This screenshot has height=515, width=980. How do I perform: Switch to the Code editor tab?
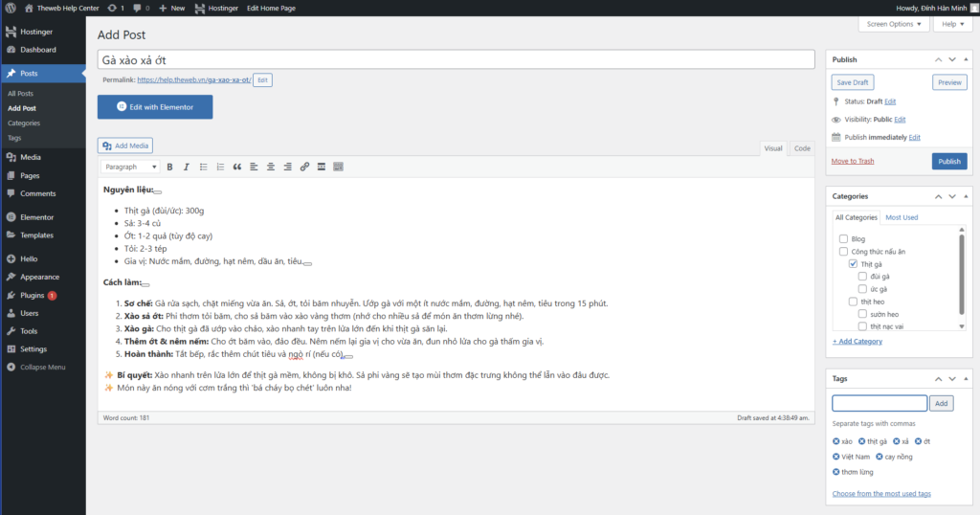coord(802,148)
